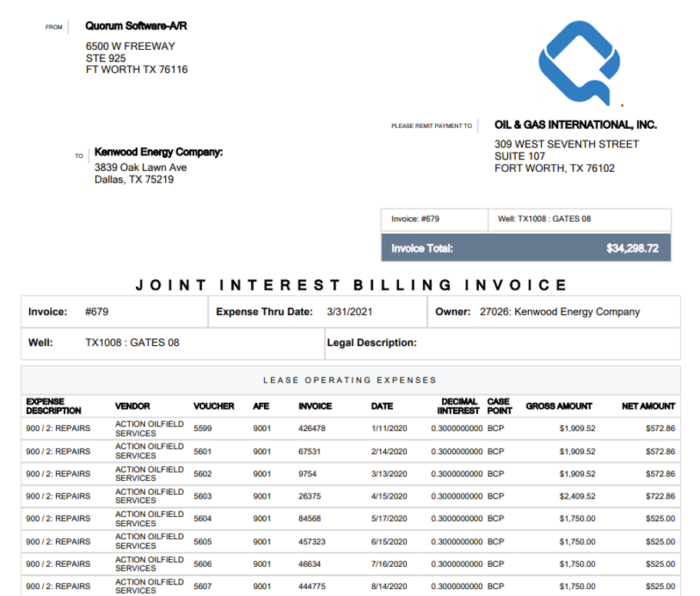Click the address line 6500 W FREEWAY
The image size is (700, 596).
pos(130,46)
